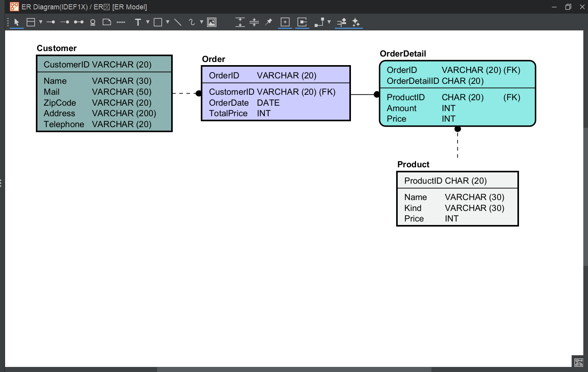Open the entity tool dropdown arrow
Screen dimensions: 588x372
tap(41, 22)
